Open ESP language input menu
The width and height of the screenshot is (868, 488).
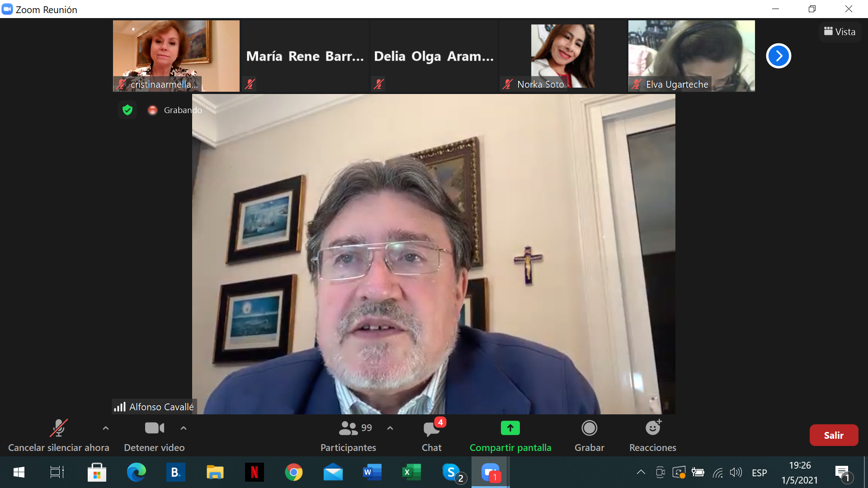(759, 473)
